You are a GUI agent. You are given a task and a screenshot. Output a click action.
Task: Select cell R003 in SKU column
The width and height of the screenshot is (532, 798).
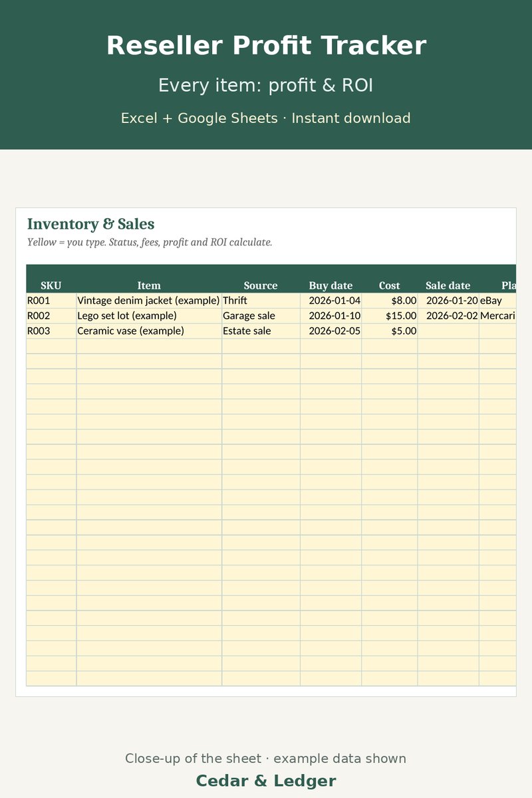coord(51,331)
